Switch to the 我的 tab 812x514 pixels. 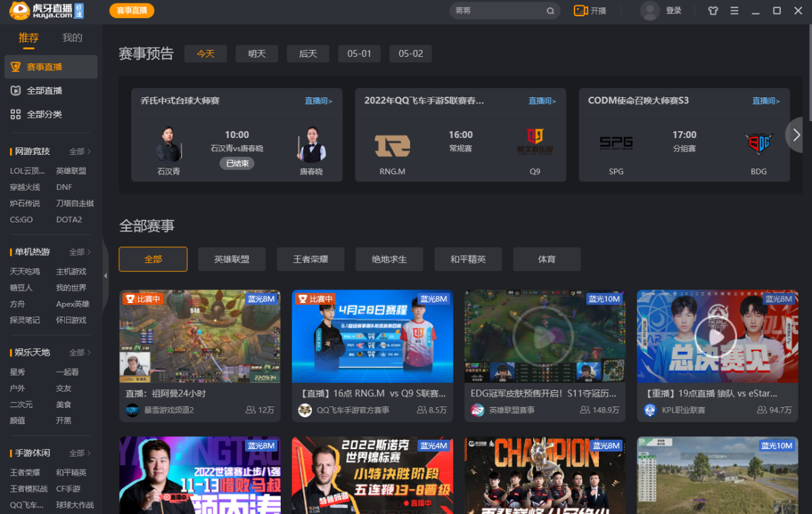point(72,38)
